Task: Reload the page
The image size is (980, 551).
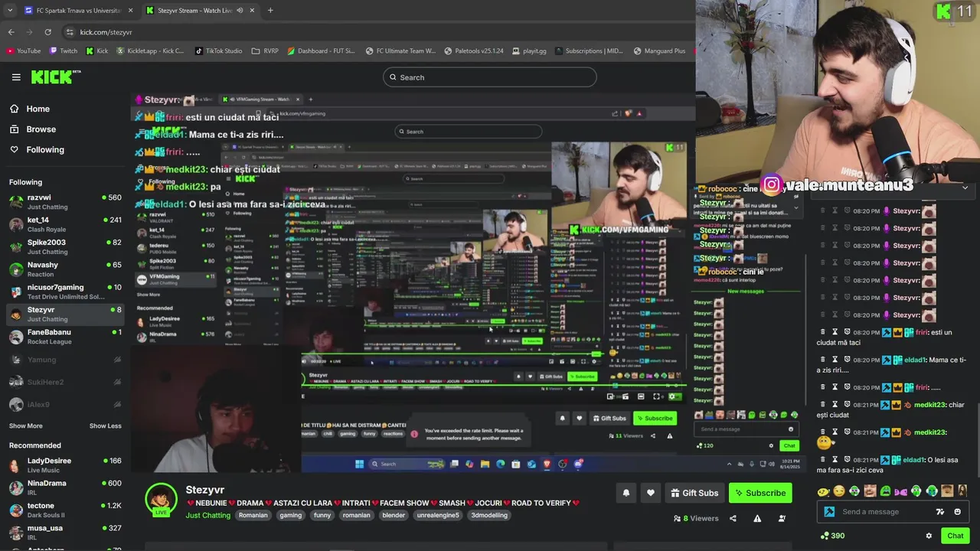Action: [47, 32]
